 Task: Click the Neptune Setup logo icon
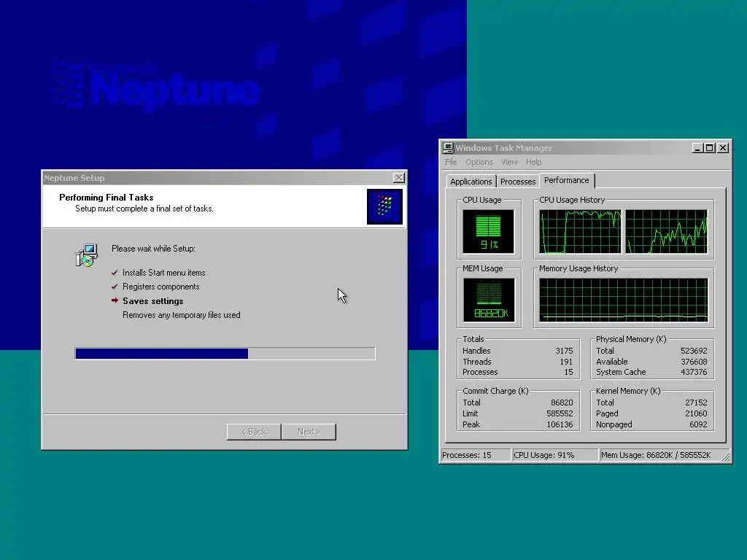coord(384,206)
